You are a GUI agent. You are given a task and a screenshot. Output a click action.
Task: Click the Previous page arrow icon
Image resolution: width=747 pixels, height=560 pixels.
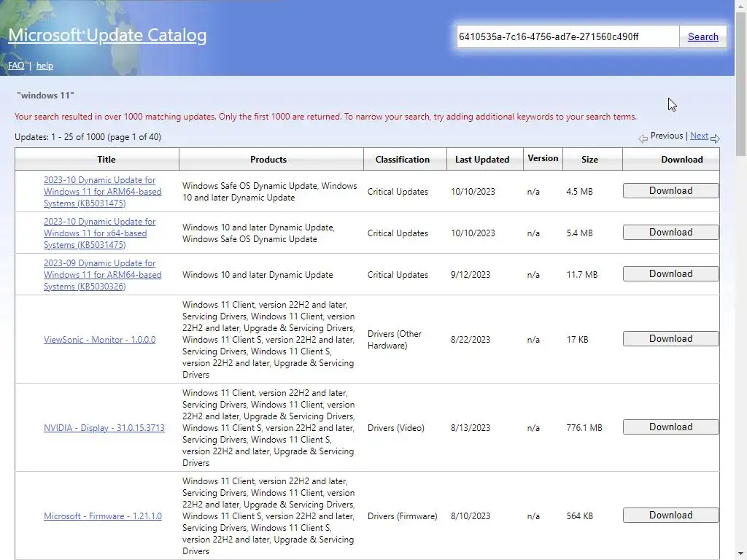point(643,139)
